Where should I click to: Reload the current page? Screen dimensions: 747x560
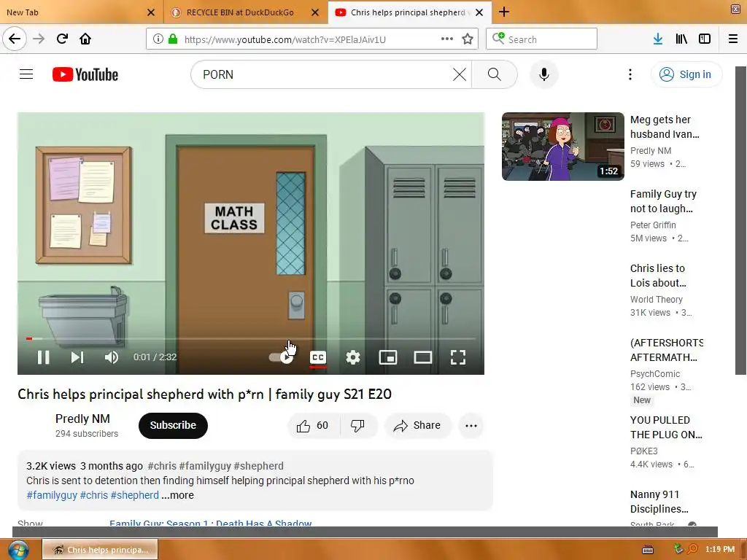(62, 39)
